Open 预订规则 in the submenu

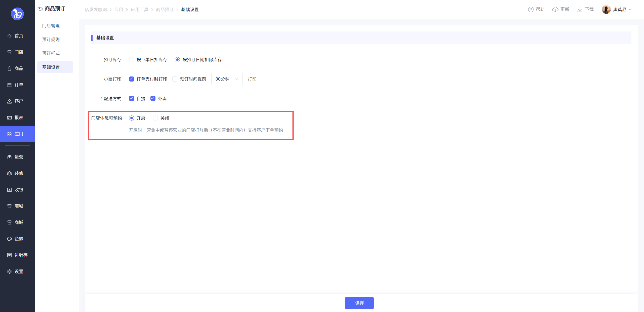51,40
